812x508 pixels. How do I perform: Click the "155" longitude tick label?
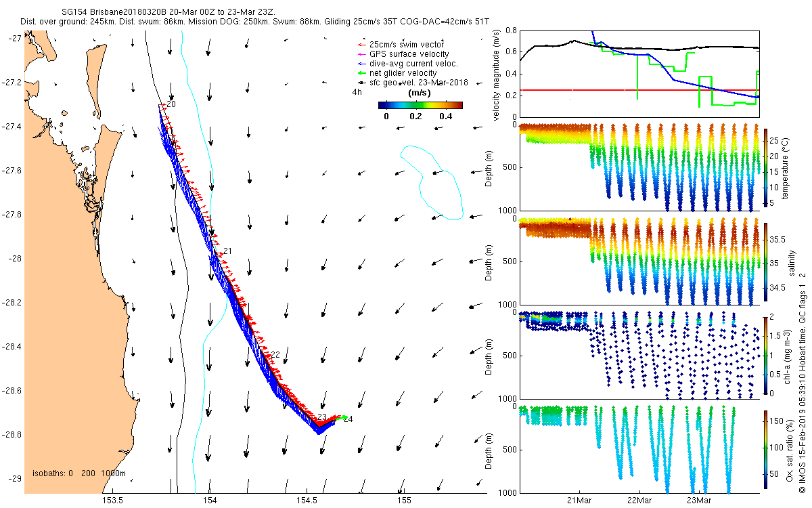tap(404, 501)
